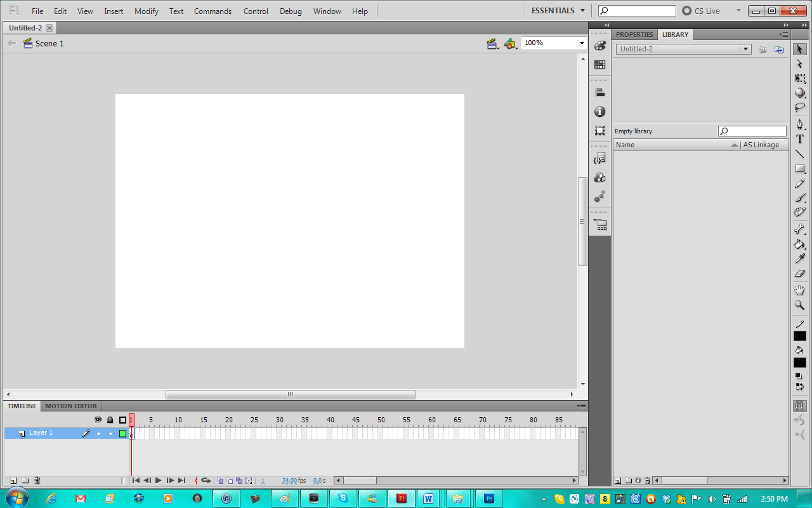This screenshot has height=508, width=812.
Task: Click the New Library Panel icon
Action: (779, 49)
